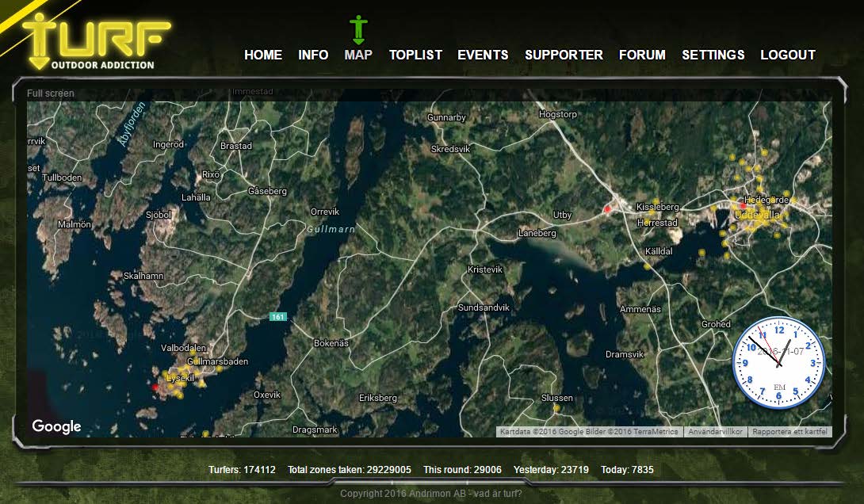Open the Användarvillkor terms link
Viewport: 864px width, 504px height.
[715, 432]
